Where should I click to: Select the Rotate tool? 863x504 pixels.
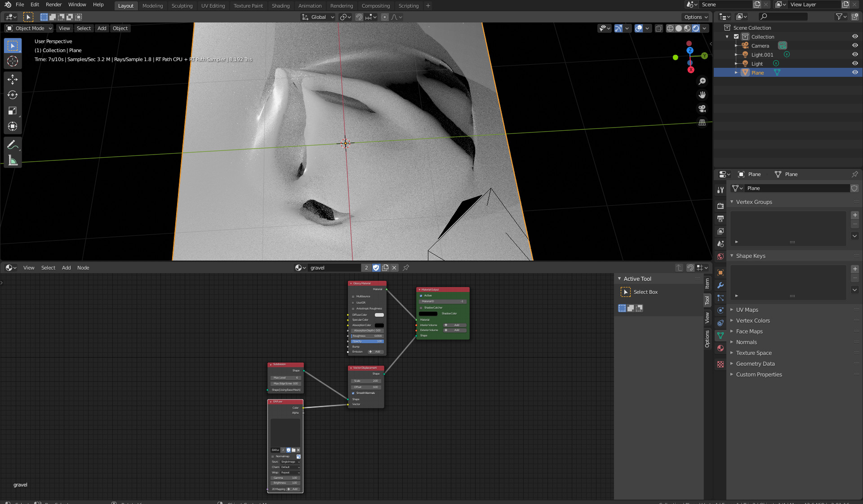coord(12,95)
